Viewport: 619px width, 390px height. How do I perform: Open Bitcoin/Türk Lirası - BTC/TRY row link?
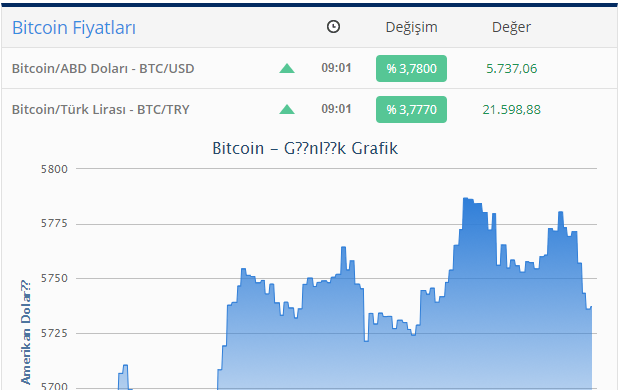coord(101,109)
